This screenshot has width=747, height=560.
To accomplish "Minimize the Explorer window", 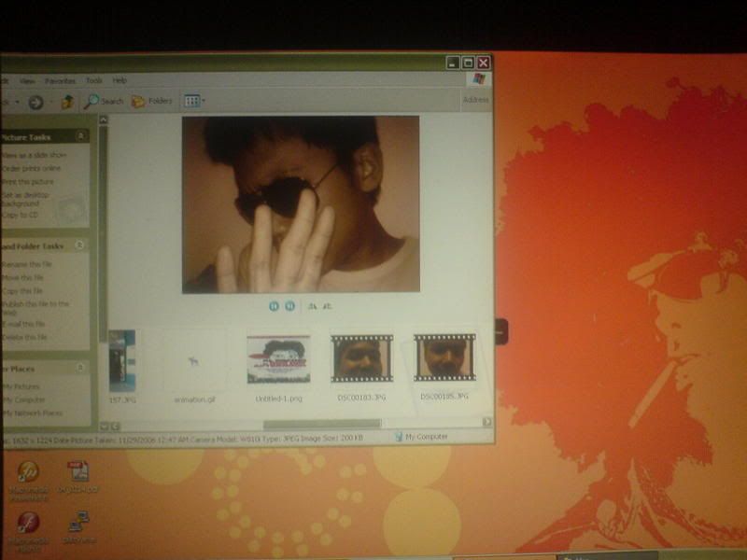I will tap(453, 63).
